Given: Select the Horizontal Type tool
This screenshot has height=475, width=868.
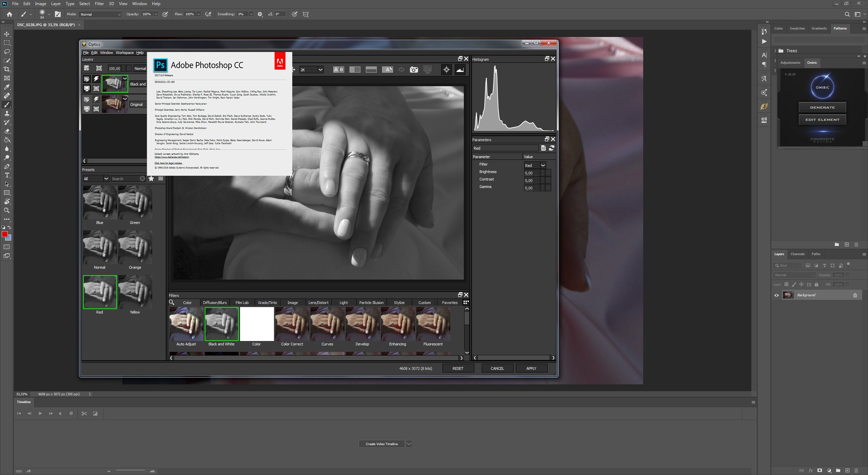Looking at the screenshot, I should tap(7, 175).
